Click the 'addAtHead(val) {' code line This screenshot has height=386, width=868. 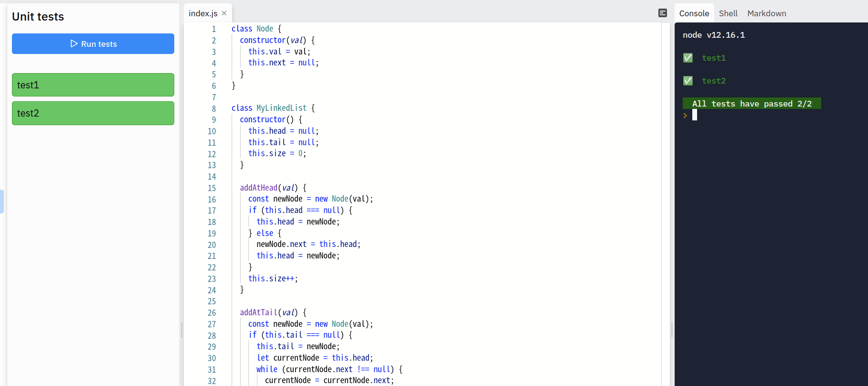[273, 188]
